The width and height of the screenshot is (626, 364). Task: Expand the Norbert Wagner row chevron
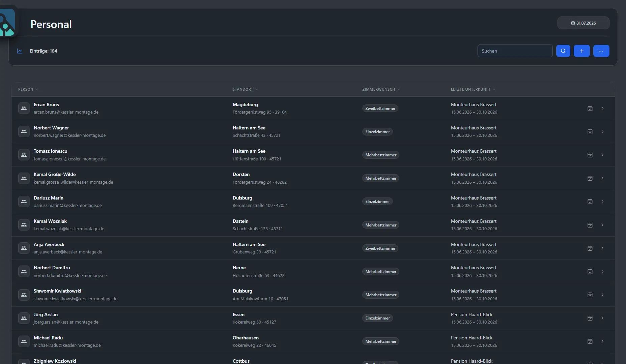pyautogui.click(x=602, y=131)
